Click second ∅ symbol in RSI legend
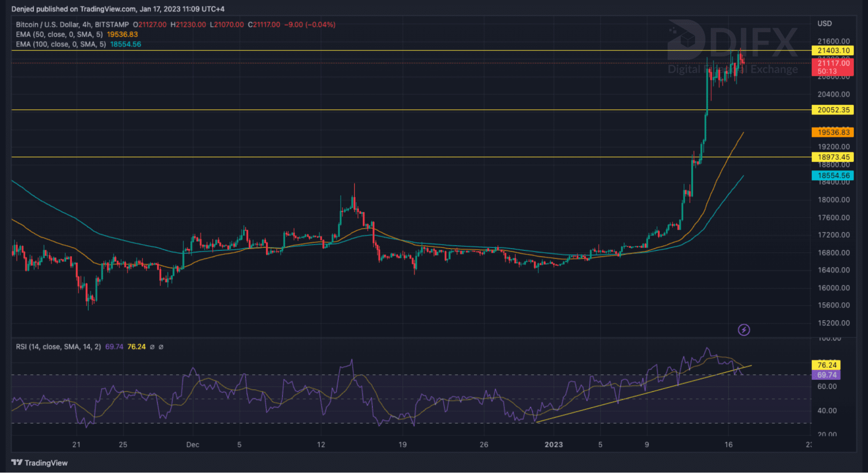The height and width of the screenshot is (473, 868). point(161,347)
